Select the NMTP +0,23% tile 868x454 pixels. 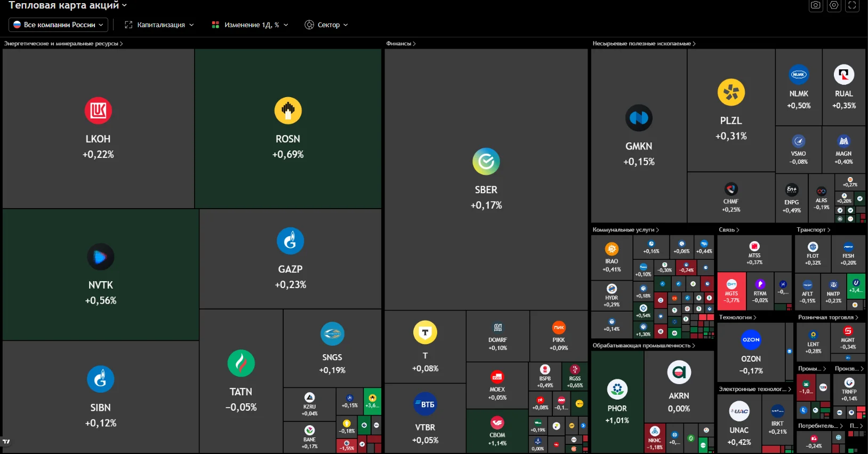click(x=833, y=291)
